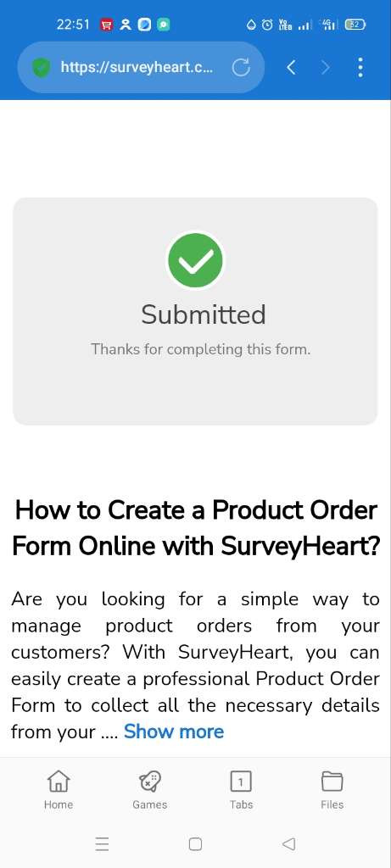Go forward using the right arrow

(x=326, y=68)
